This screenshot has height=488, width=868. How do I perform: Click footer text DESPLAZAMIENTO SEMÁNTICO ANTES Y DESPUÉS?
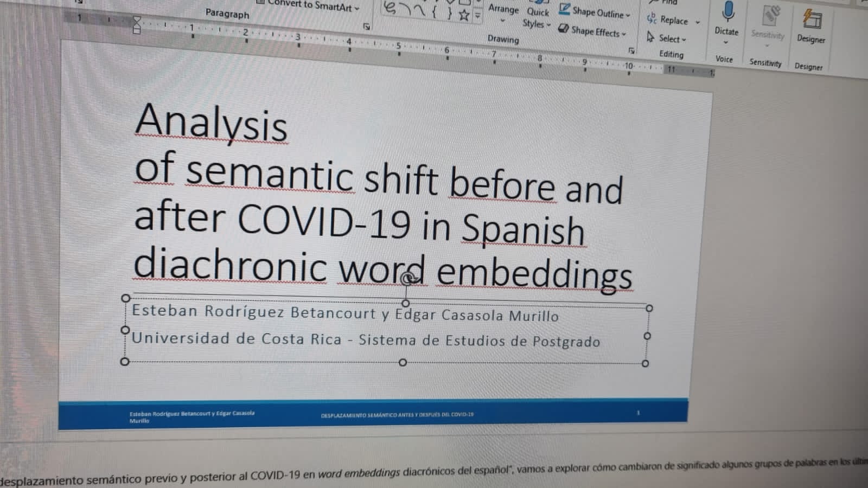tap(397, 415)
